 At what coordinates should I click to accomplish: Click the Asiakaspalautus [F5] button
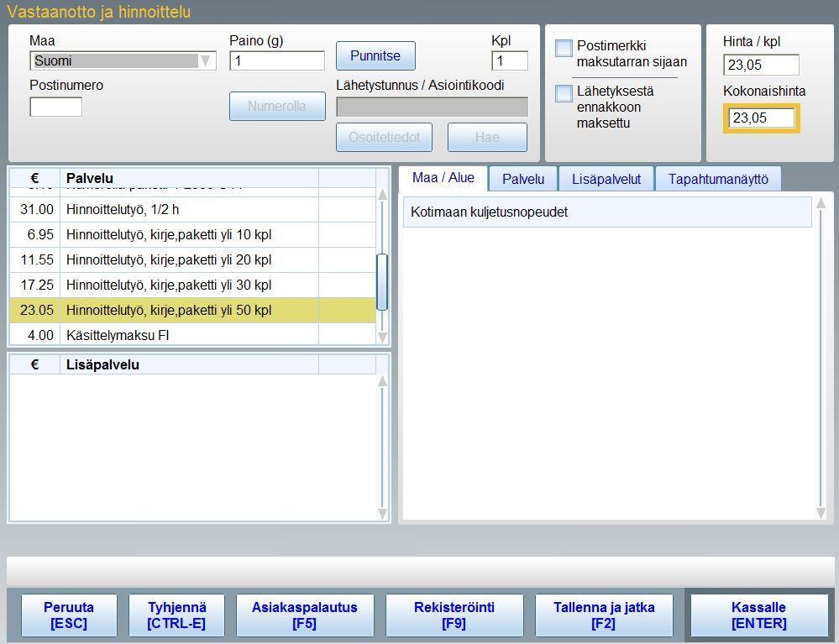coord(305,615)
